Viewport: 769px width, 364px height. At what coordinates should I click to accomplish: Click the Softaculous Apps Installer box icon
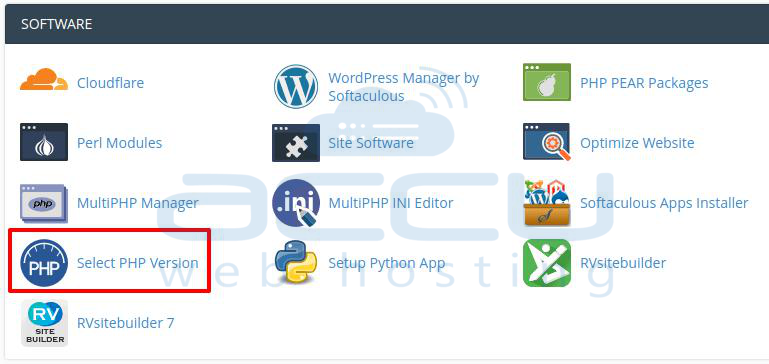click(547, 203)
